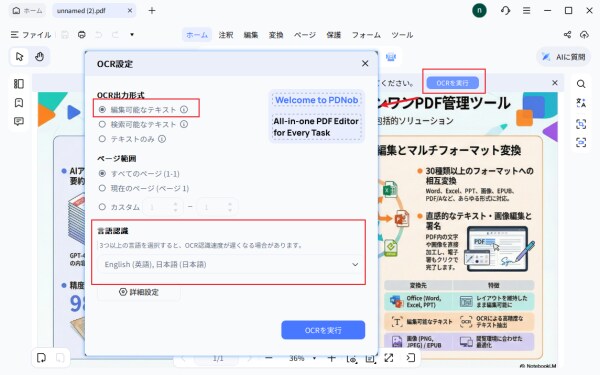Click the undo arrow icon

coord(98,35)
